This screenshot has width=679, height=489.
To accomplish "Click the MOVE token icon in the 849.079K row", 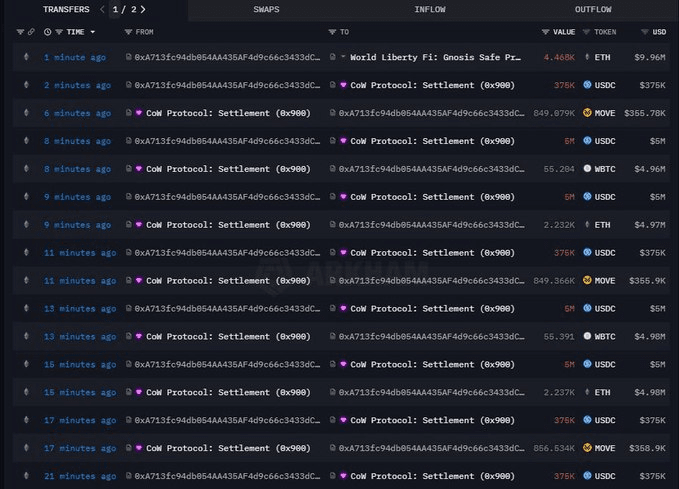I will [x=587, y=113].
